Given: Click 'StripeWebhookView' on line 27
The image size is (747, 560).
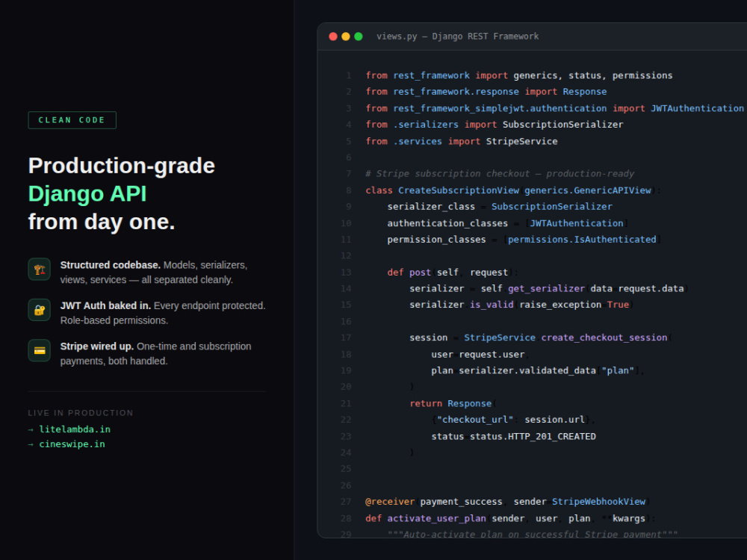Looking at the screenshot, I should 599,502.
